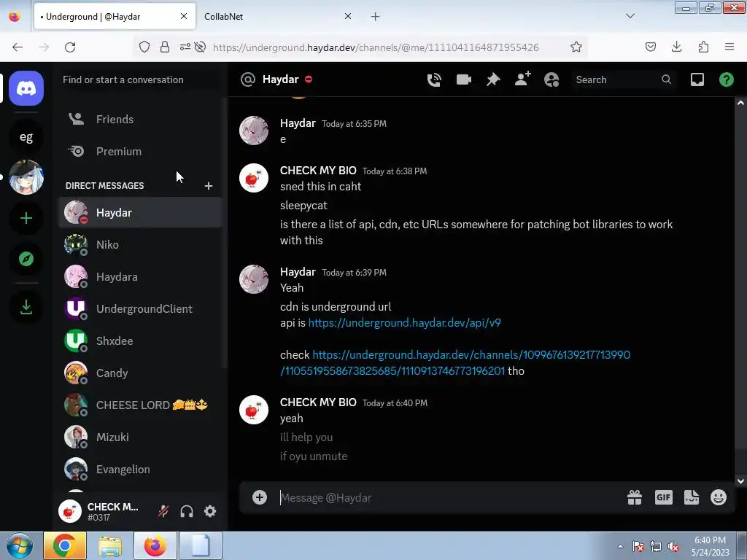
Task: Click the tracking protection shield icon
Action: [x=144, y=47]
